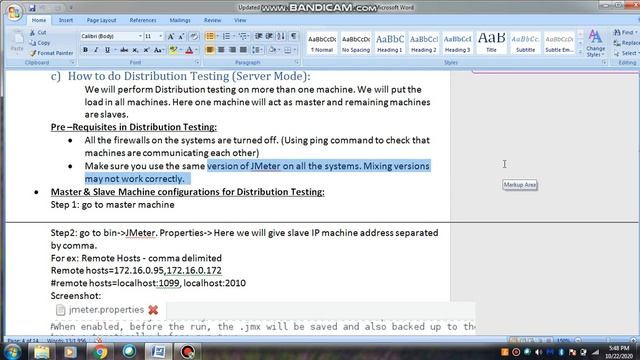Grow font size with the larger A icon
This screenshot has width=640, height=360.
[171, 36]
